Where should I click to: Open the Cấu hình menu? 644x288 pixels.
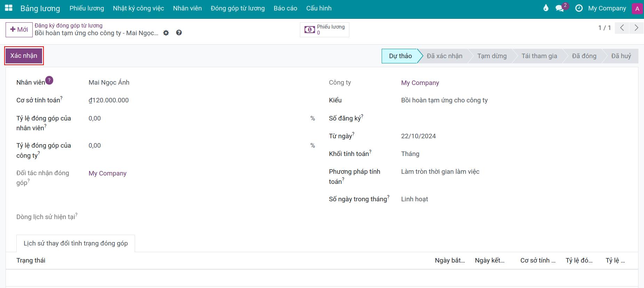coord(319,8)
